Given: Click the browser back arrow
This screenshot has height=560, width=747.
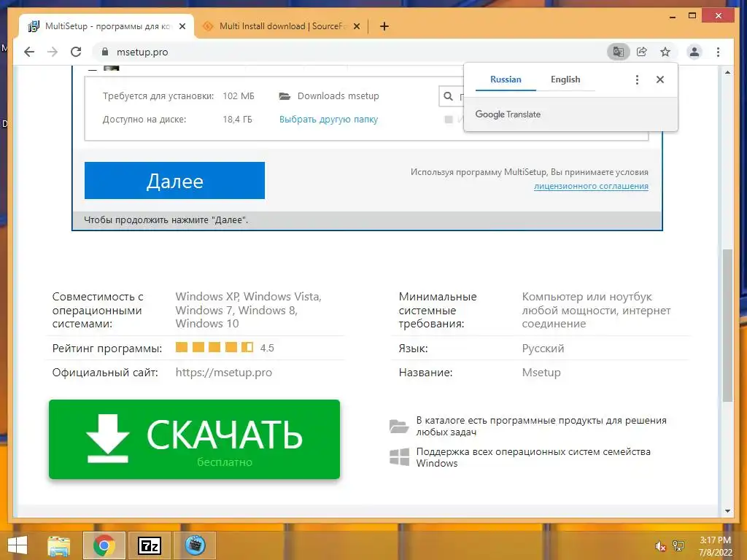Looking at the screenshot, I should 29,52.
